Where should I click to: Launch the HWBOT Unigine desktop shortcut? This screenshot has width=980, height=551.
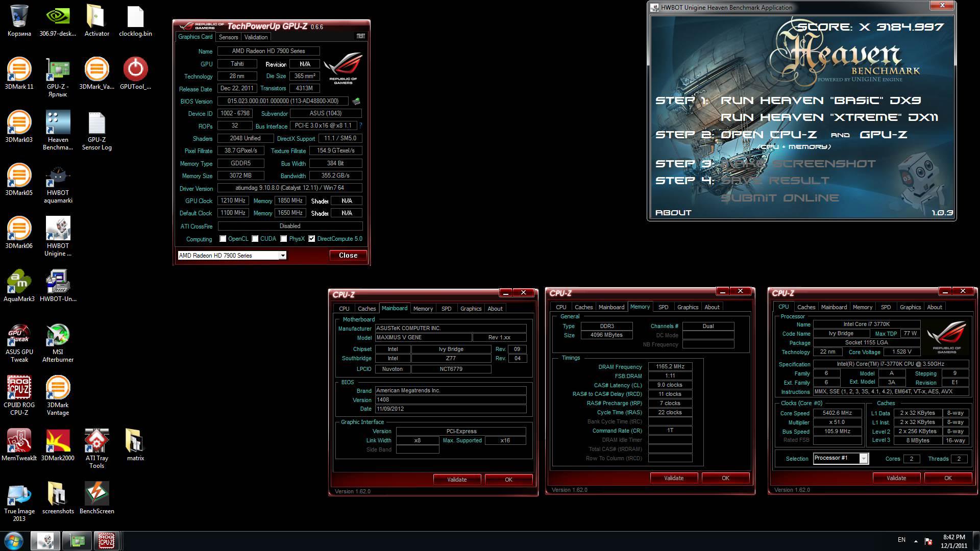[x=58, y=237]
